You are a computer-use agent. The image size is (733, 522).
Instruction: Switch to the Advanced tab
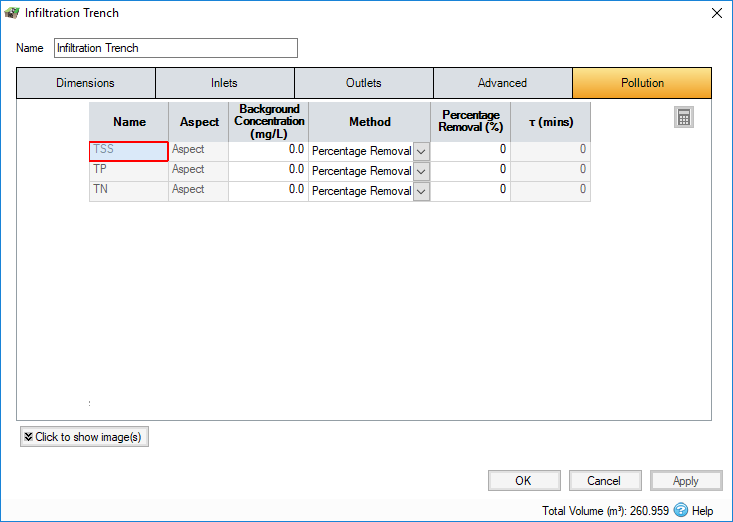(503, 83)
